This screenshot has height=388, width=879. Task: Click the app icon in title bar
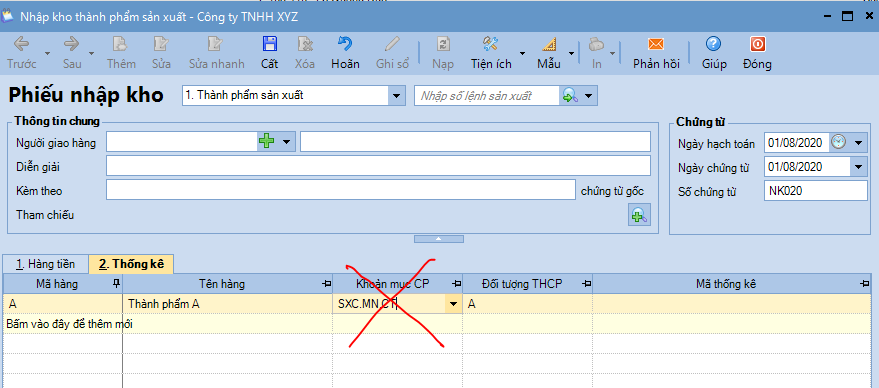pyautogui.click(x=8, y=16)
